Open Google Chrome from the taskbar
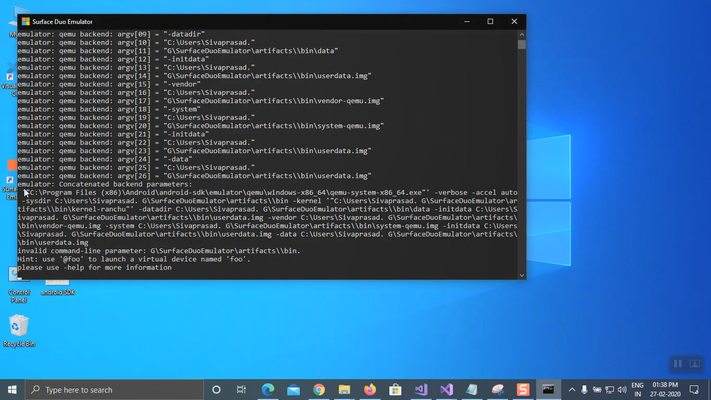Viewport: 711px width, 400px height. 319,390
